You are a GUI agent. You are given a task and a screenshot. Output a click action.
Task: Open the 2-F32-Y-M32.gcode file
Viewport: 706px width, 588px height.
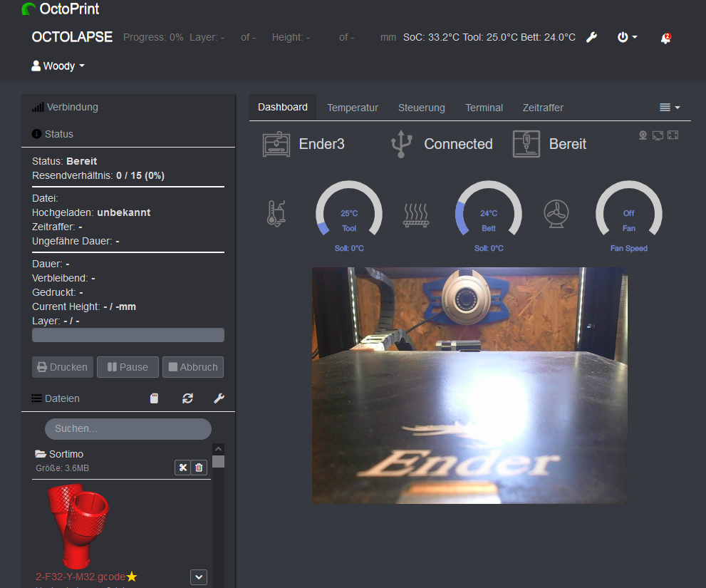coord(81,577)
